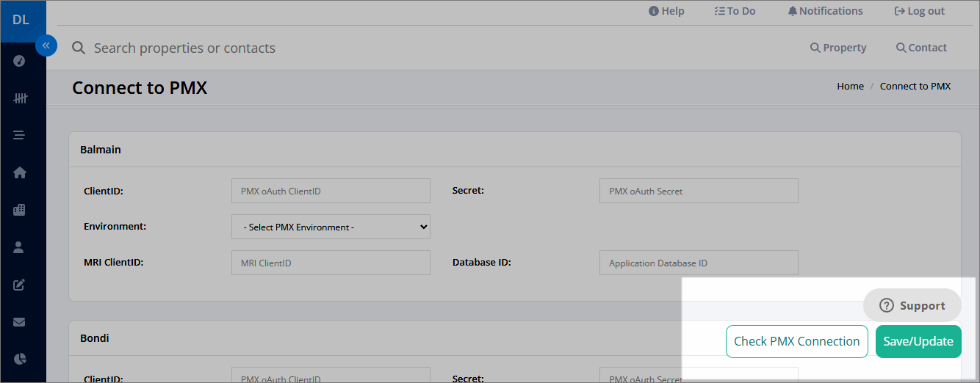Open the Help menu item
This screenshot has width=980, height=383.
(666, 11)
